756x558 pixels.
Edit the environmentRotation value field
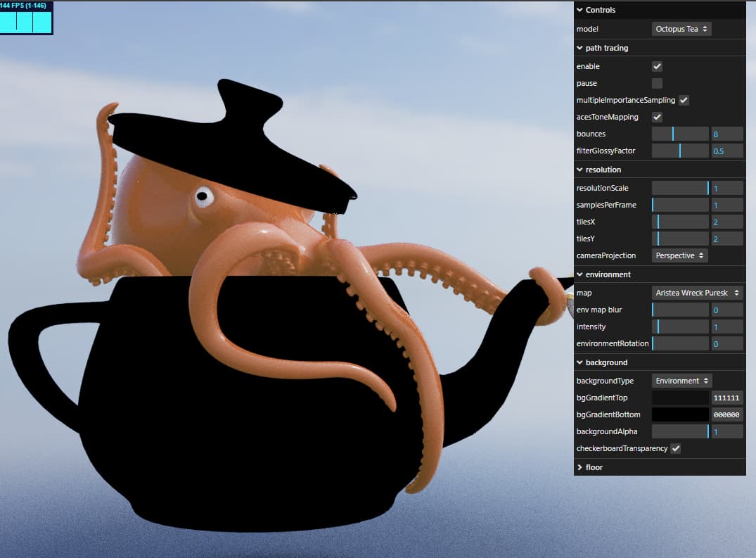coord(727,343)
